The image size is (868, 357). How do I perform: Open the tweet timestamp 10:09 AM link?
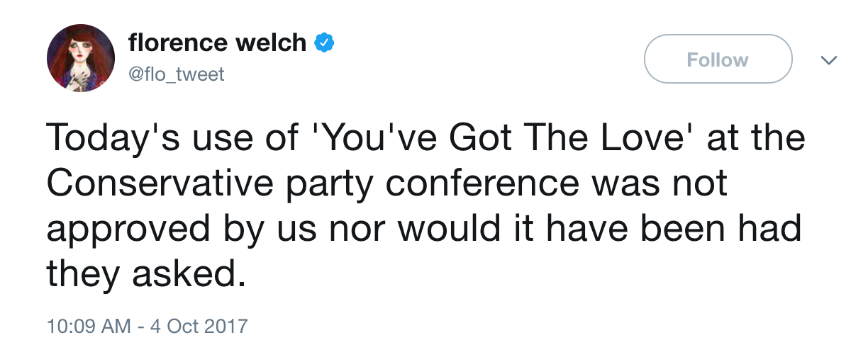click(x=89, y=326)
